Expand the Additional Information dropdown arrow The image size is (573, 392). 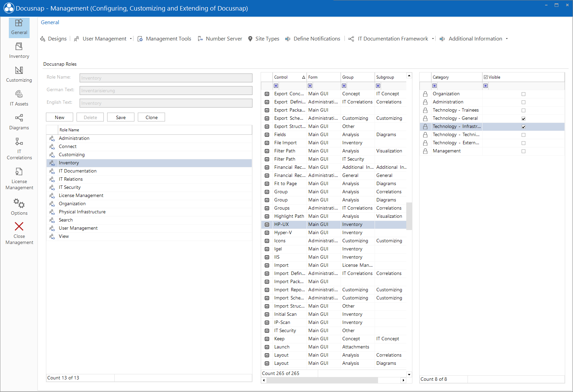coord(507,39)
